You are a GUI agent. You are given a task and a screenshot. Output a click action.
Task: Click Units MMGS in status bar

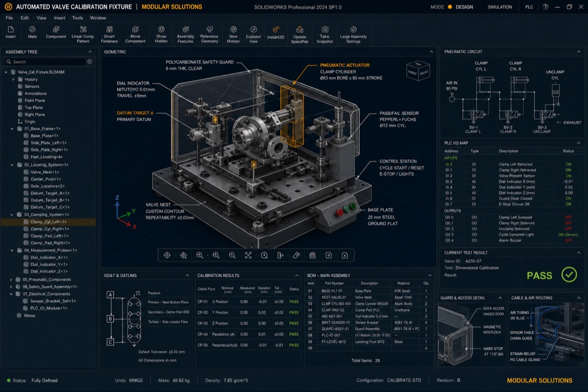pos(129,380)
